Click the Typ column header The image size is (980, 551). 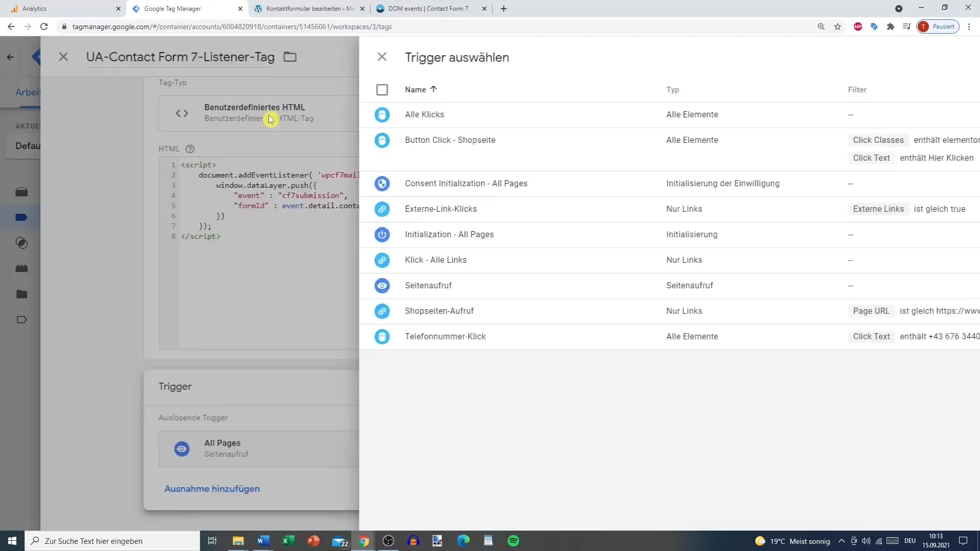(x=672, y=90)
